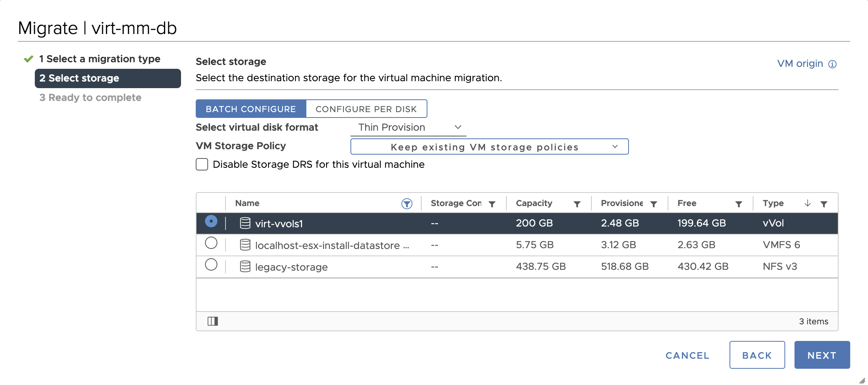This screenshot has height=385, width=868.
Task: Go to step 1 Select a migration type
Action: pos(99,59)
